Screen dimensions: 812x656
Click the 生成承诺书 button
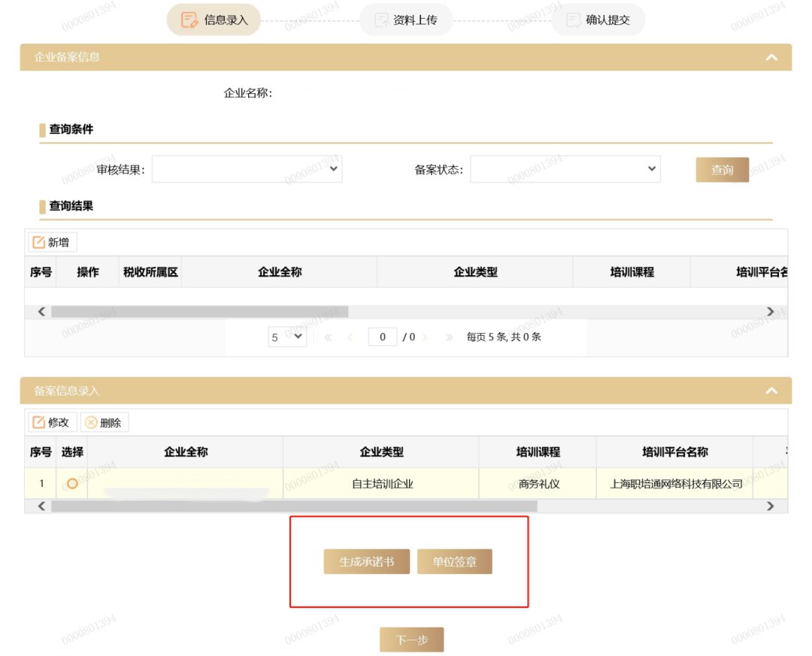[x=367, y=561]
